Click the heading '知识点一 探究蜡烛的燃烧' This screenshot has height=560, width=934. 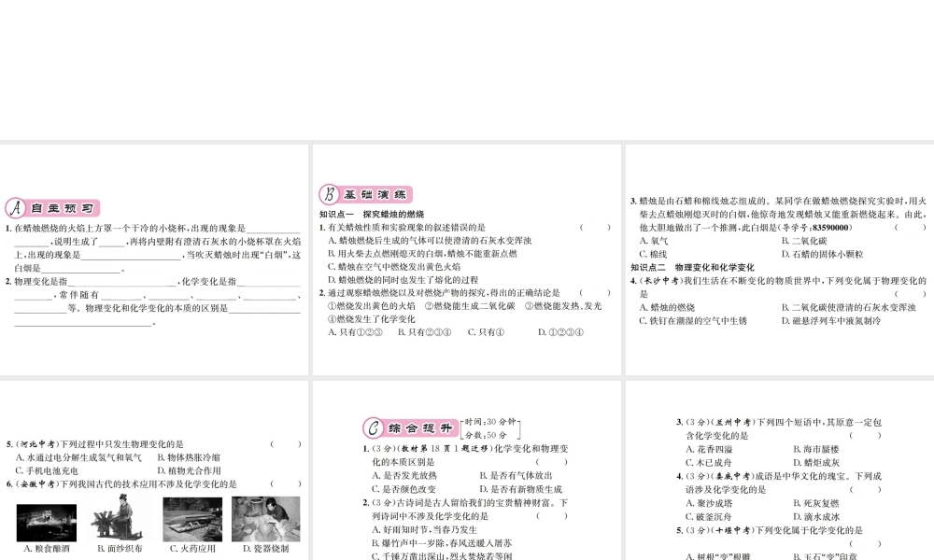click(x=372, y=215)
